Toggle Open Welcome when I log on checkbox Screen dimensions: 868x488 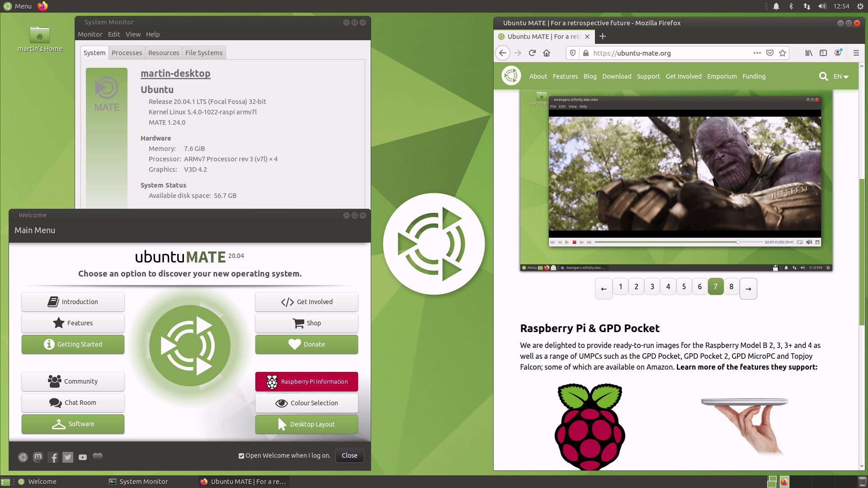(x=241, y=455)
